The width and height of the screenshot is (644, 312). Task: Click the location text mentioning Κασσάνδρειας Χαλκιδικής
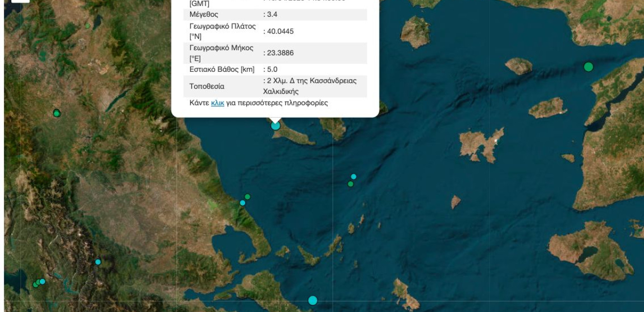[x=311, y=86]
